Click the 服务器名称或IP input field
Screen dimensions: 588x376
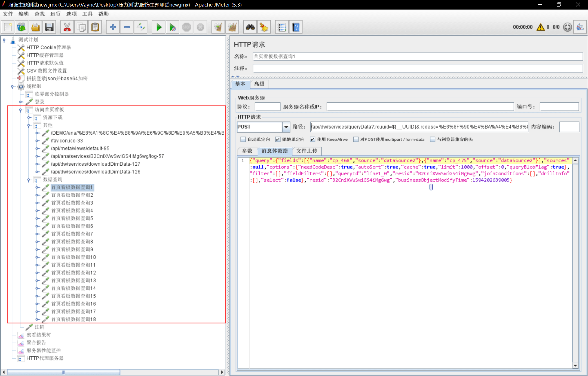click(x=420, y=107)
